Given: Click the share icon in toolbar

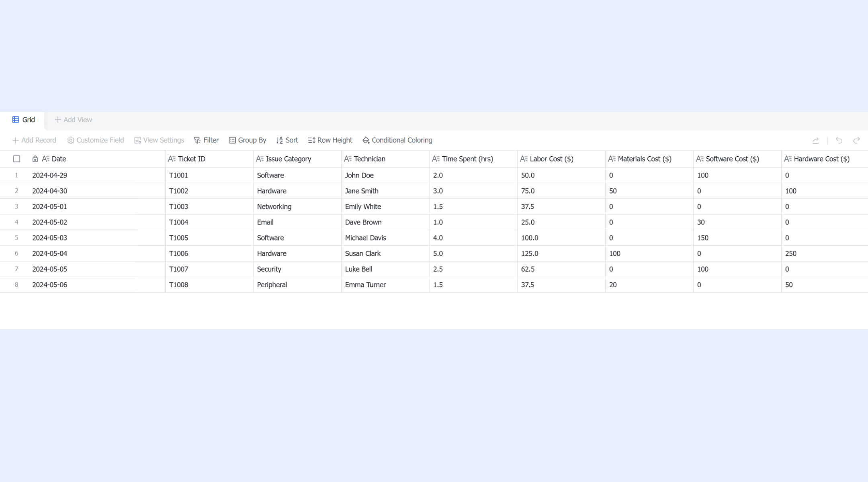Looking at the screenshot, I should [815, 140].
